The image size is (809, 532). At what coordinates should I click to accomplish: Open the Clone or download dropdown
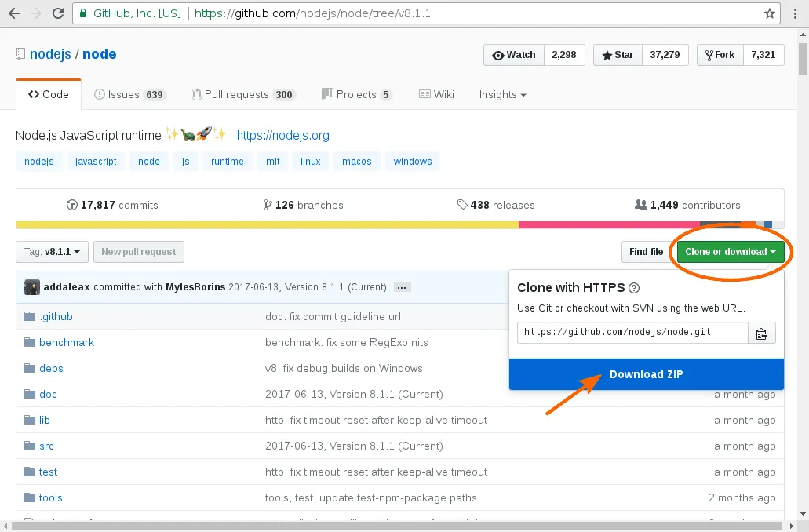[730, 252]
